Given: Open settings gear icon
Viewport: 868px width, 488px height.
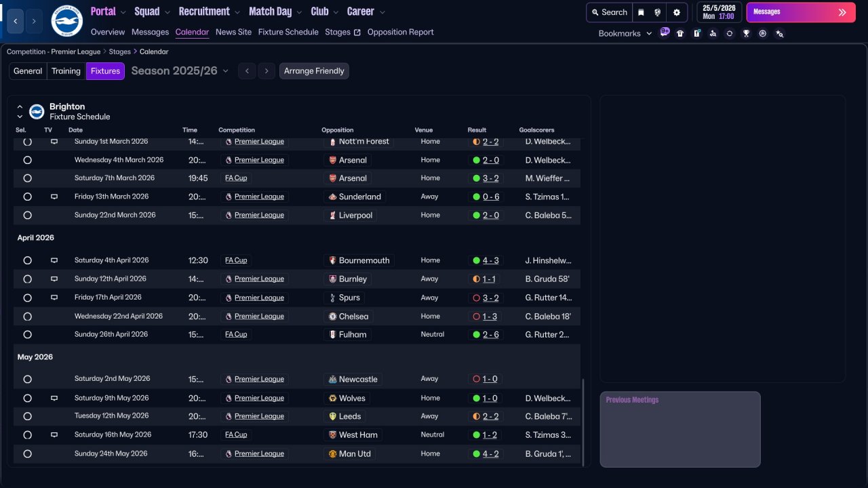Looking at the screenshot, I should (x=677, y=12).
